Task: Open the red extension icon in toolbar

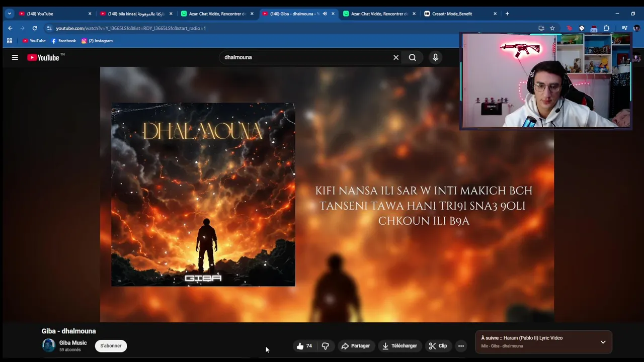Action: (x=570, y=28)
